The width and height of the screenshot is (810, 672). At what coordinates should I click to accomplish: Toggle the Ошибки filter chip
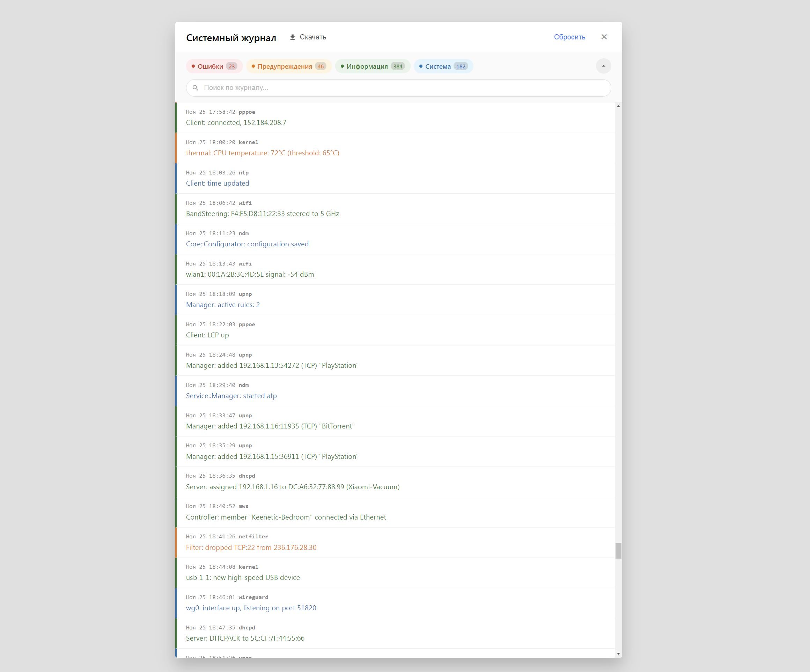[214, 66]
